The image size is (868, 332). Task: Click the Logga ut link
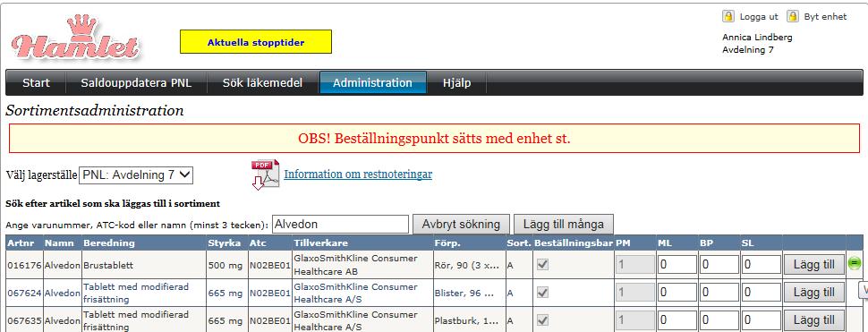coord(759,17)
